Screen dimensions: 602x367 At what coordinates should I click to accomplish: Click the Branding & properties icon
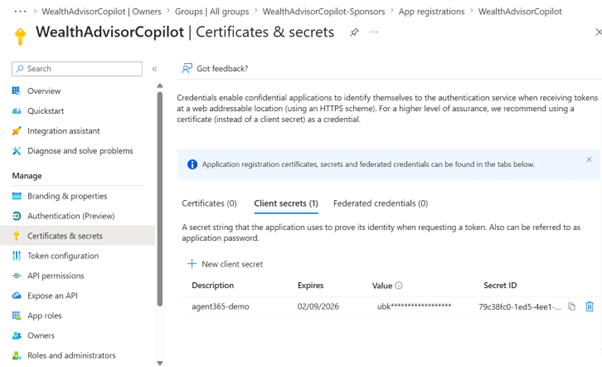pyautogui.click(x=17, y=196)
